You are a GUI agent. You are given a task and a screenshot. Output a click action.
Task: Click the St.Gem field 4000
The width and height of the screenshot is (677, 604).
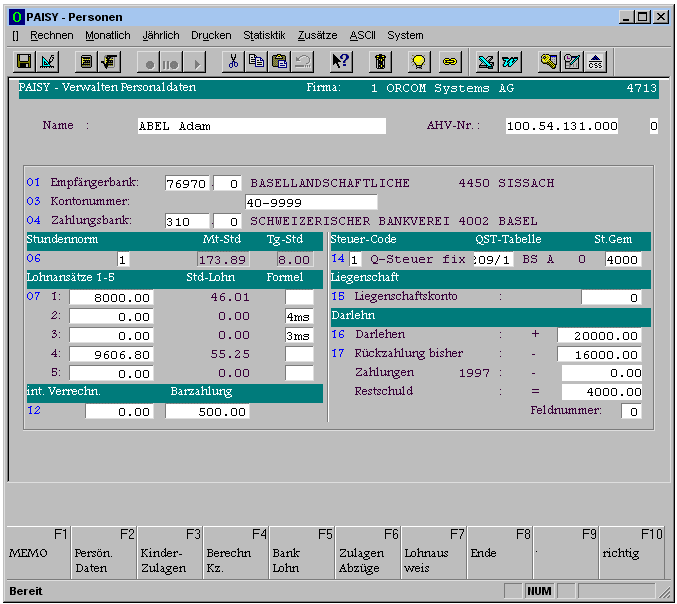(623, 259)
